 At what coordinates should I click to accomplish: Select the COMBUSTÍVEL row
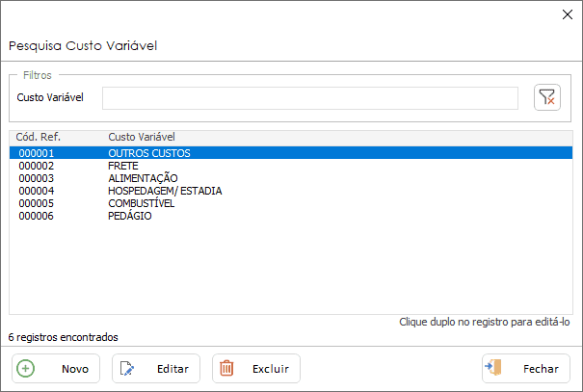tap(291, 203)
